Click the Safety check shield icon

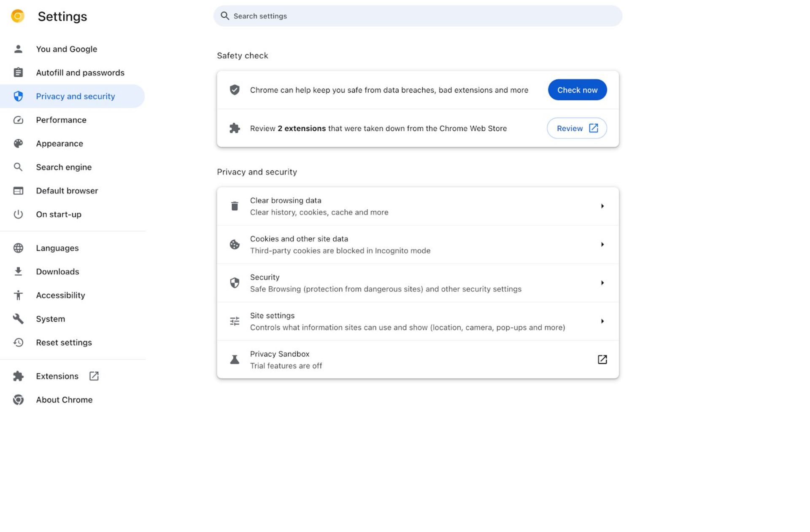click(235, 90)
